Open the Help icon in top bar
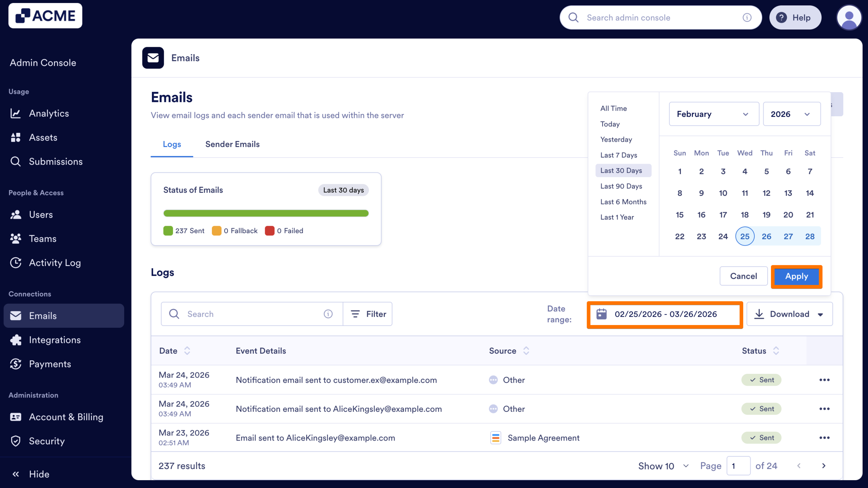Viewport: 868px width, 488px height. pyautogui.click(x=781, y=17)
